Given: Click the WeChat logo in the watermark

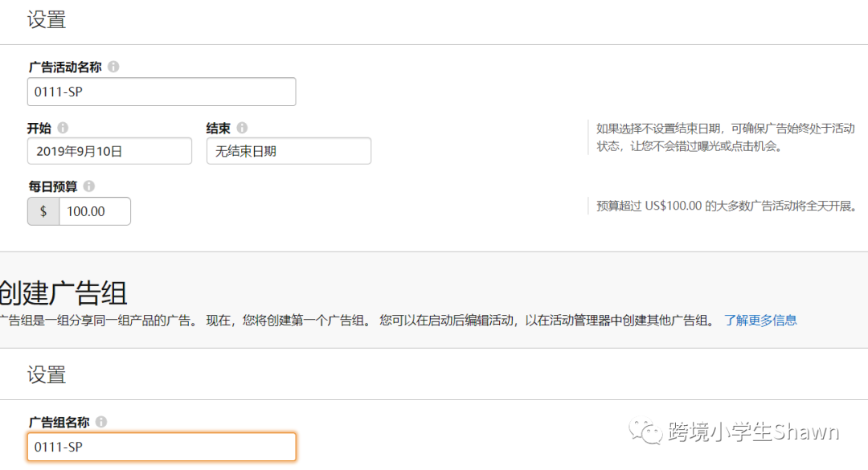Looking at the screenshot, I should [646, 431].
